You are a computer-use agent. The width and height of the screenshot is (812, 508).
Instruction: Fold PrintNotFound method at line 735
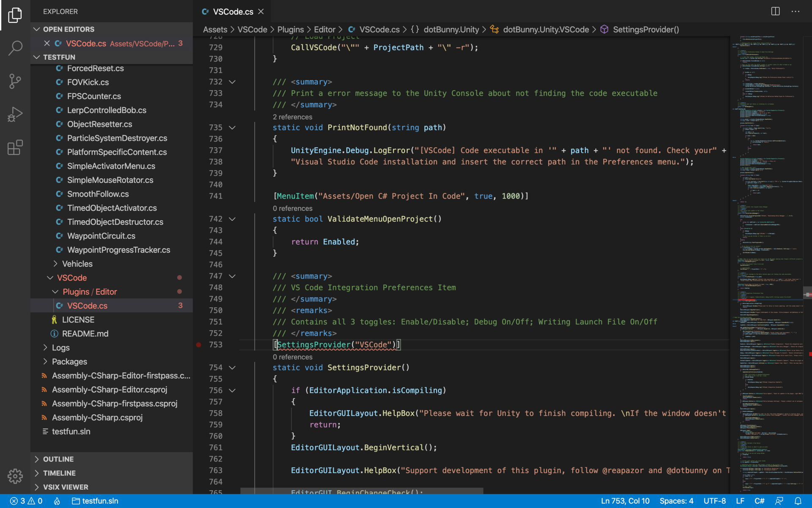point(232,127)
